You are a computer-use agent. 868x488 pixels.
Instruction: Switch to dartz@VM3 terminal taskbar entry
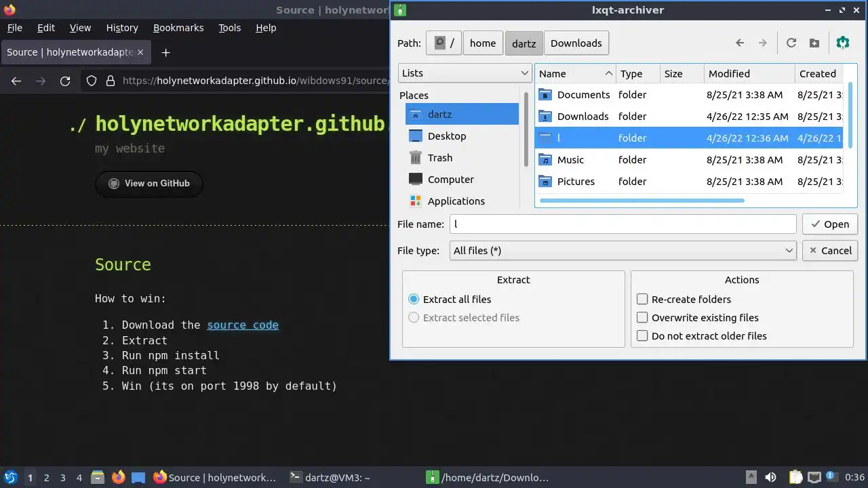coord(330,477)
